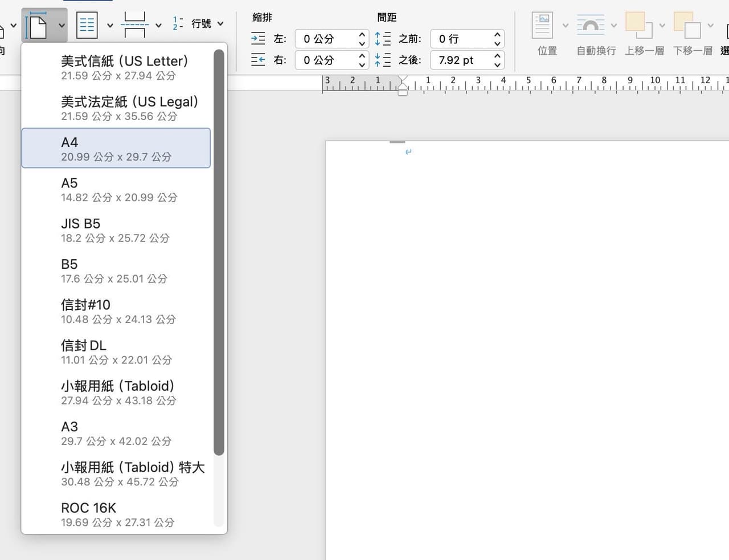
Task: Expand the 自動換行 dropdown arrow
Action: point(613,26)
